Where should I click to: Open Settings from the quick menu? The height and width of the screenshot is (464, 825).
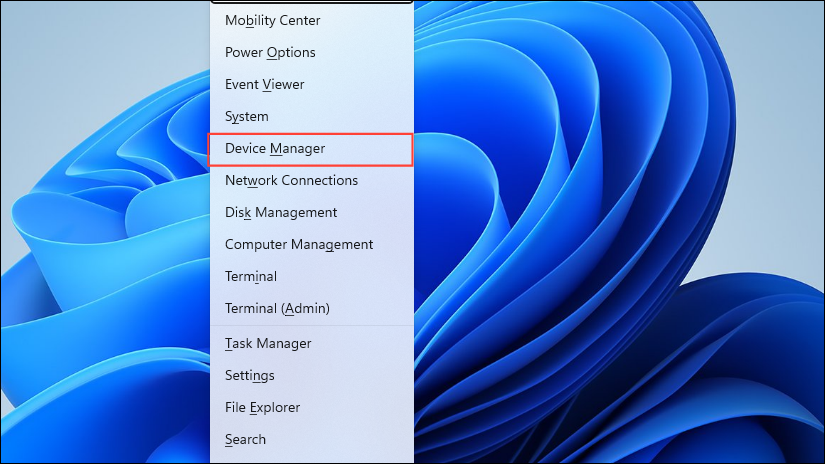coord(249,375)
